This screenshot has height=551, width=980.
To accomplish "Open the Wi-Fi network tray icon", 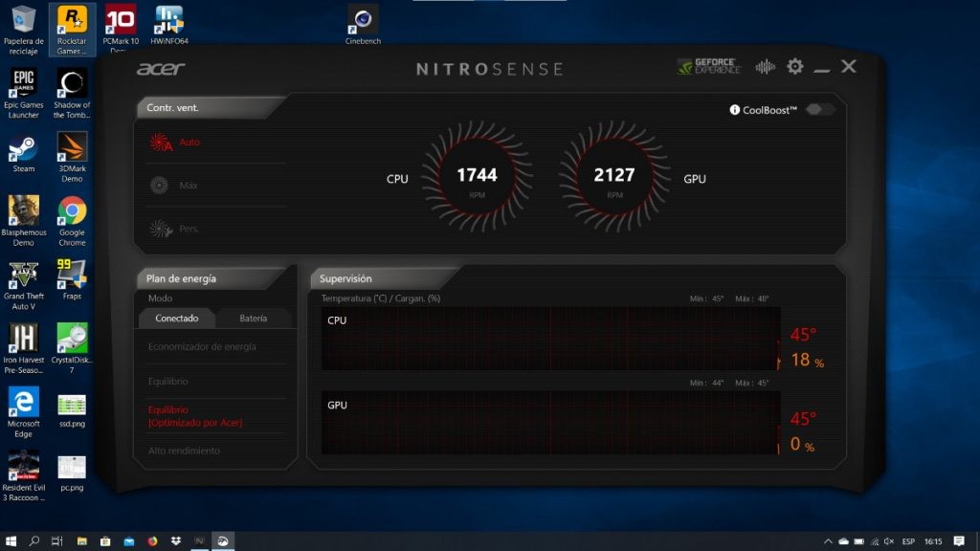I will tap(875, 541).
